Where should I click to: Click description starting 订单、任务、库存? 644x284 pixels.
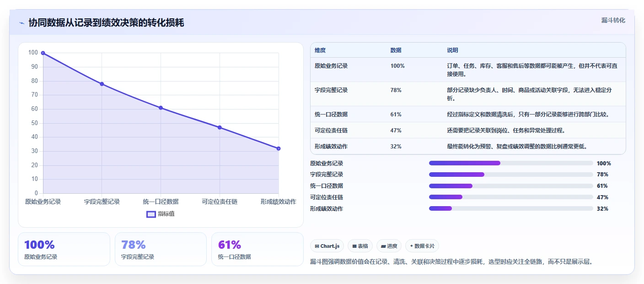coord(532,70)
